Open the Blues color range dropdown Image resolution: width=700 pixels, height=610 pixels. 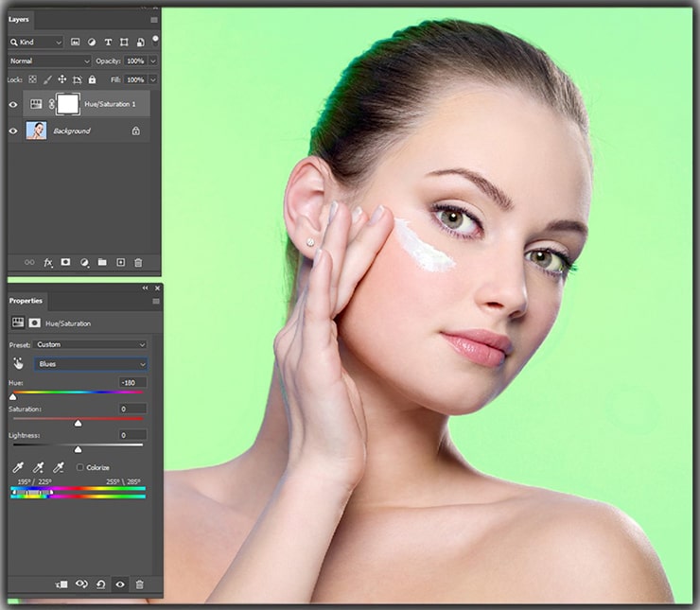tap(91, 364)
